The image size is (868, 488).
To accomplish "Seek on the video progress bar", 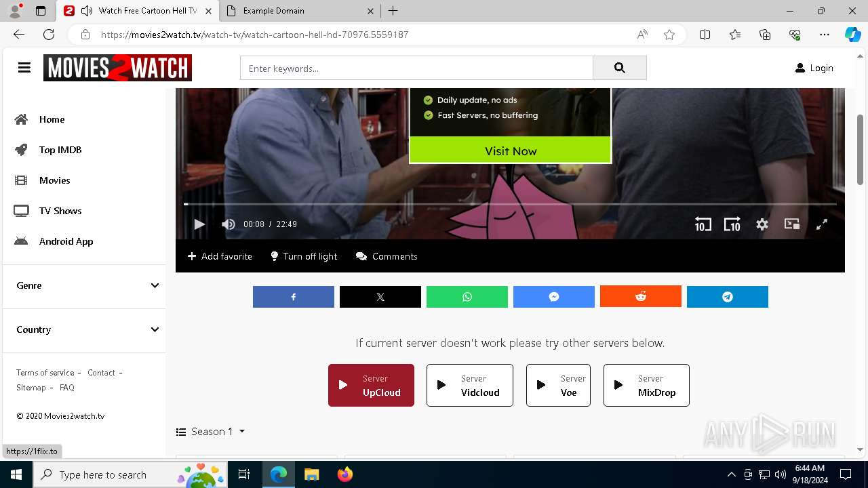I will (510, 204).
